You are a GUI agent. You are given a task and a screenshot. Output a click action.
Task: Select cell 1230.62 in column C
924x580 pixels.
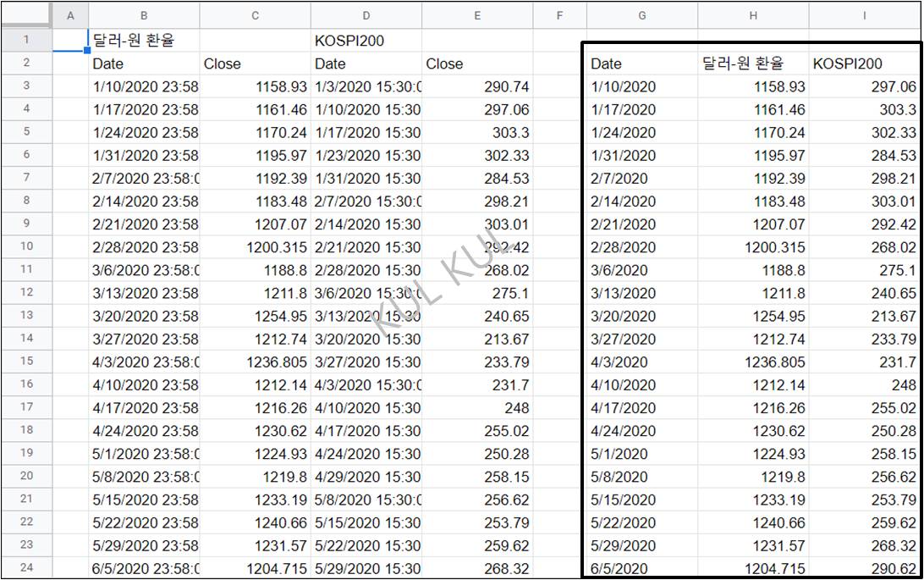tap(255, 432)
